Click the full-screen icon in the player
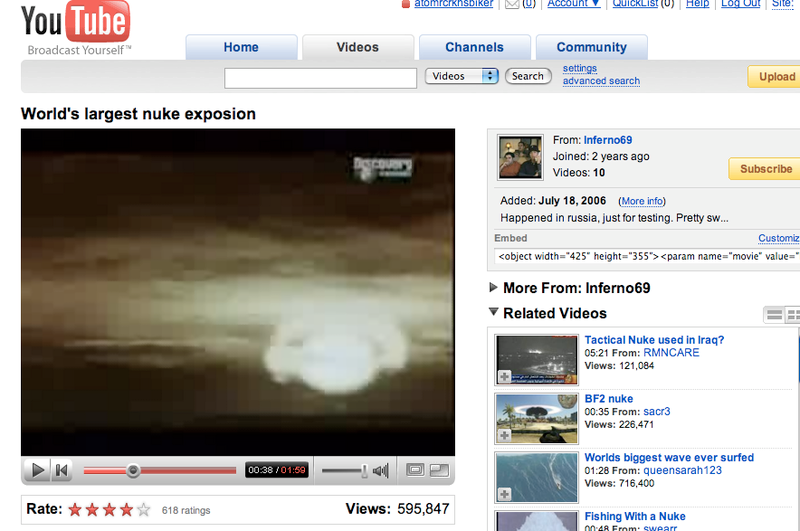This screenshot has height=531, width=800. (x=439, y=470)
